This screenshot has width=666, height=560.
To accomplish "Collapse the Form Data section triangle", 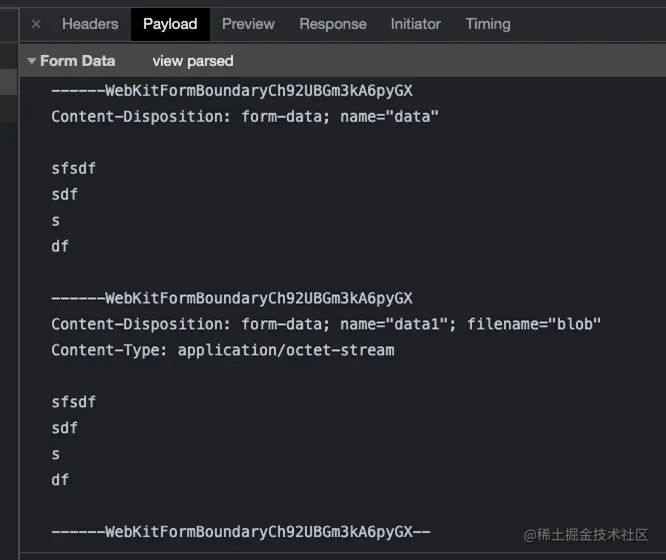I will pos(31,61).
